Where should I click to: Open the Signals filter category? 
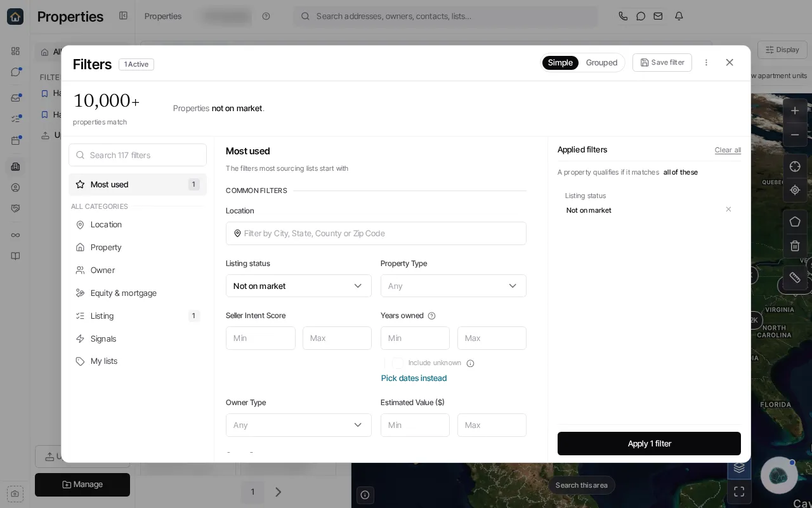138,338
